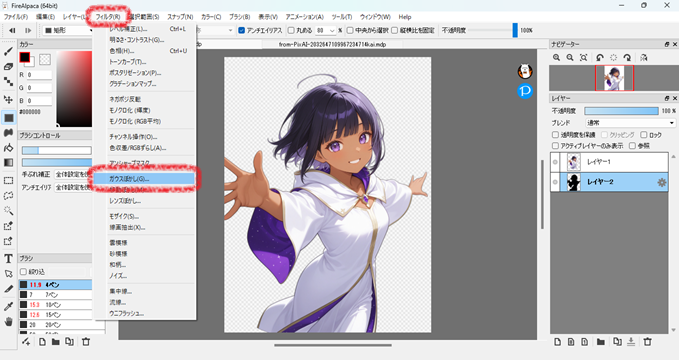Open the 矩形 shape dropdown
Image resolution: width=679 pixels, height=360 pixels.
point(68,30)
